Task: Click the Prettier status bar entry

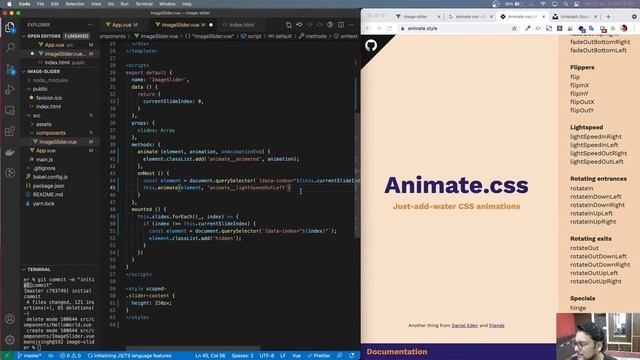Action: [x=319, y=356]
